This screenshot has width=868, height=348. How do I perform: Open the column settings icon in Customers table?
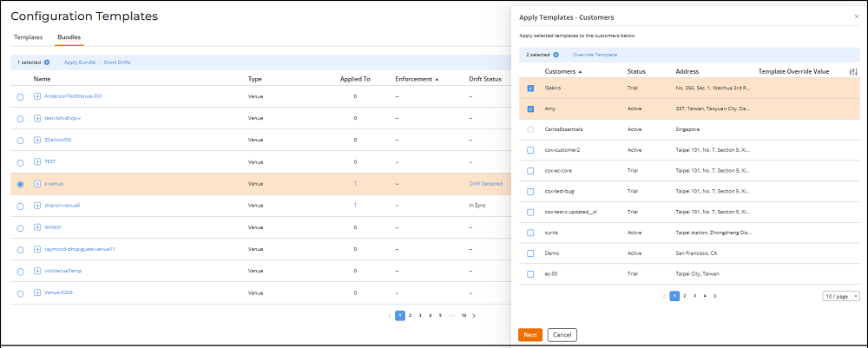(x=852, y=71)
